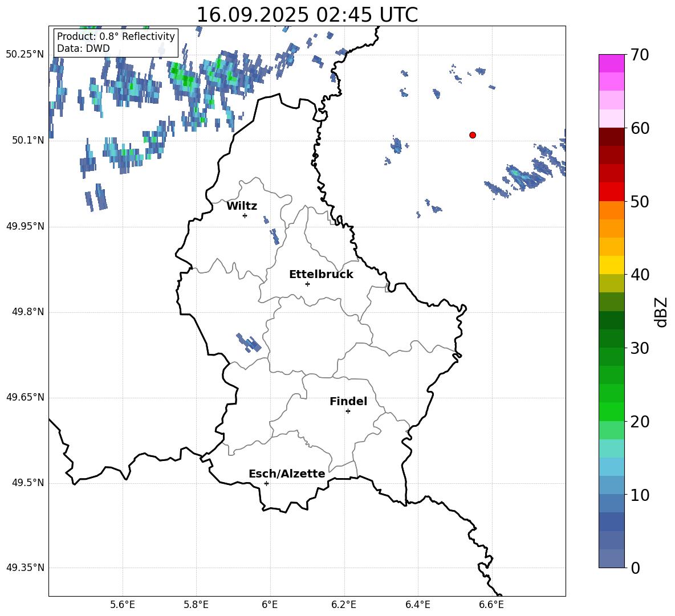Click the 16.09.2025 02:45 UTC title
This screenshot has width=675, height=616.
307,15
